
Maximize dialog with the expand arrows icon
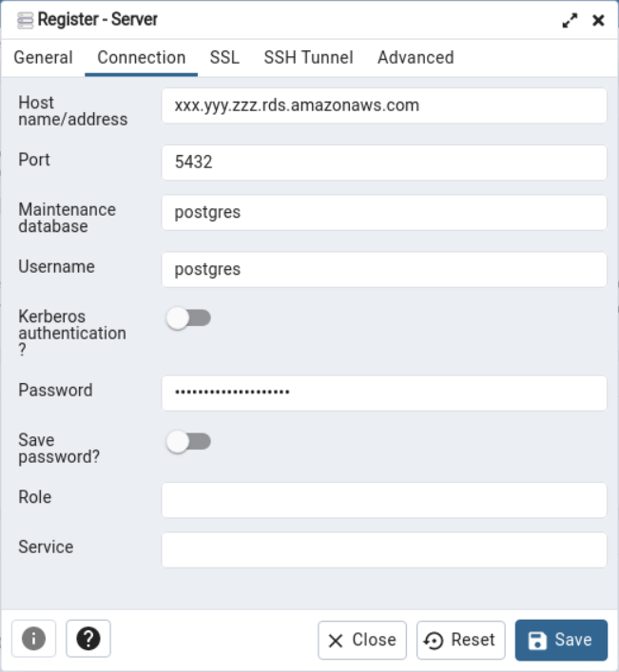[570, 20]
